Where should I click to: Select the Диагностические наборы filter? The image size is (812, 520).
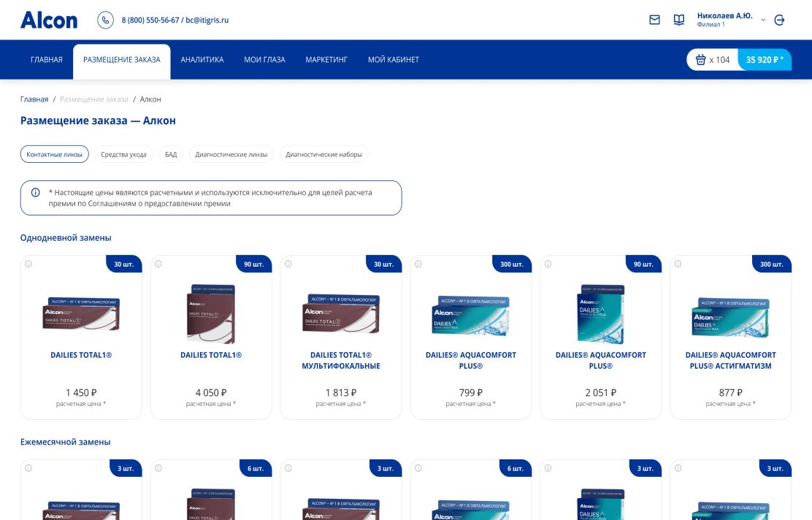(x=323, y=154)
